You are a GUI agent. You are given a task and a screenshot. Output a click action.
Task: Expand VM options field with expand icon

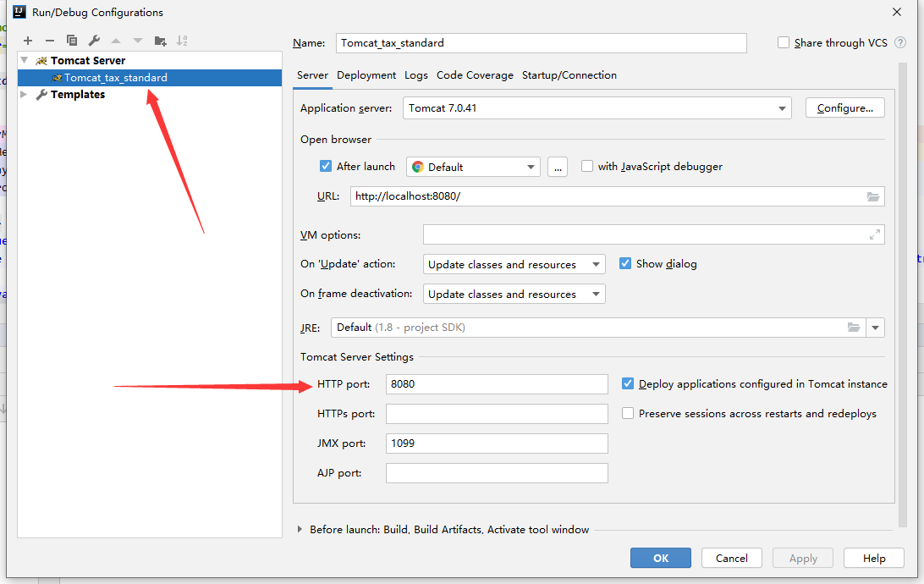coord(875,234)
